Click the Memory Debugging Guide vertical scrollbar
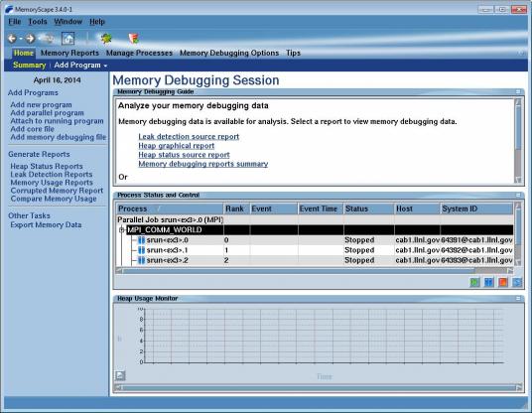Screen dimensions: 532x413 click(518, 141)
